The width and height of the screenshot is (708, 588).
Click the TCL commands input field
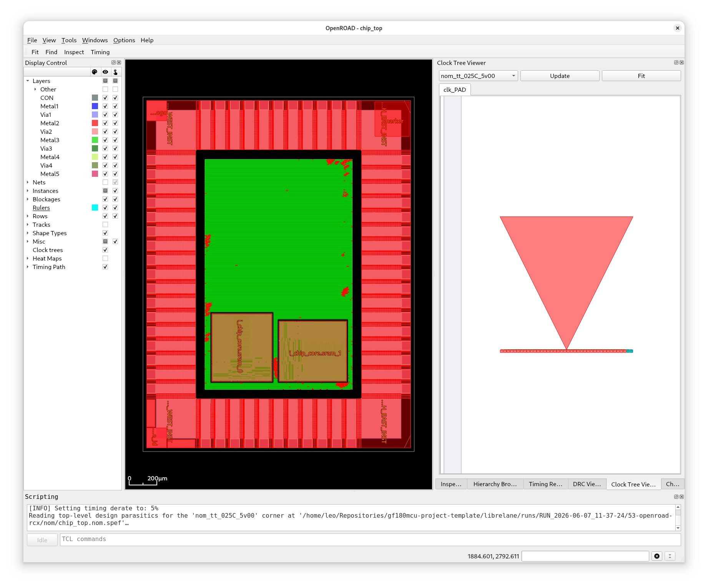[x=370, y=539]
